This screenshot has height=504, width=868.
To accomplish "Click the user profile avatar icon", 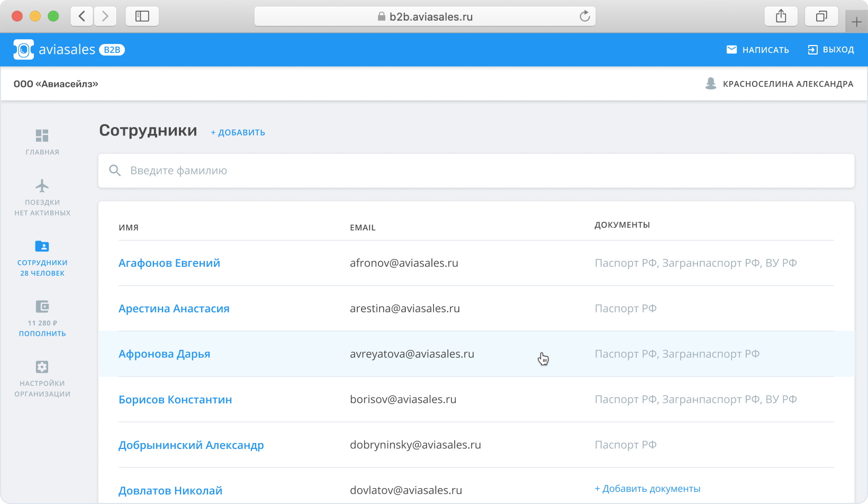I will coord(711,84).
